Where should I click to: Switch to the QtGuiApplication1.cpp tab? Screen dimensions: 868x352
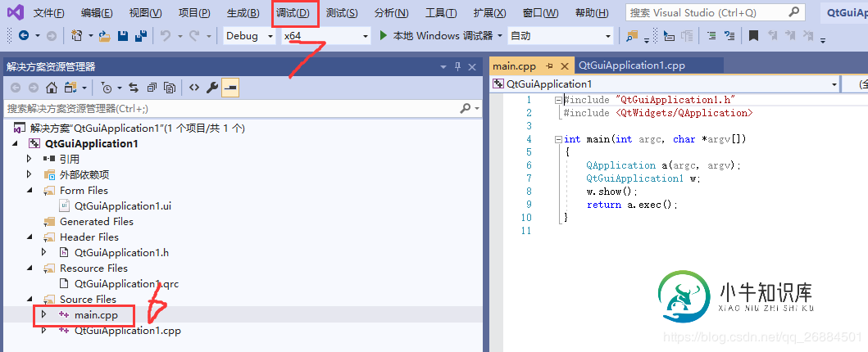632,65
